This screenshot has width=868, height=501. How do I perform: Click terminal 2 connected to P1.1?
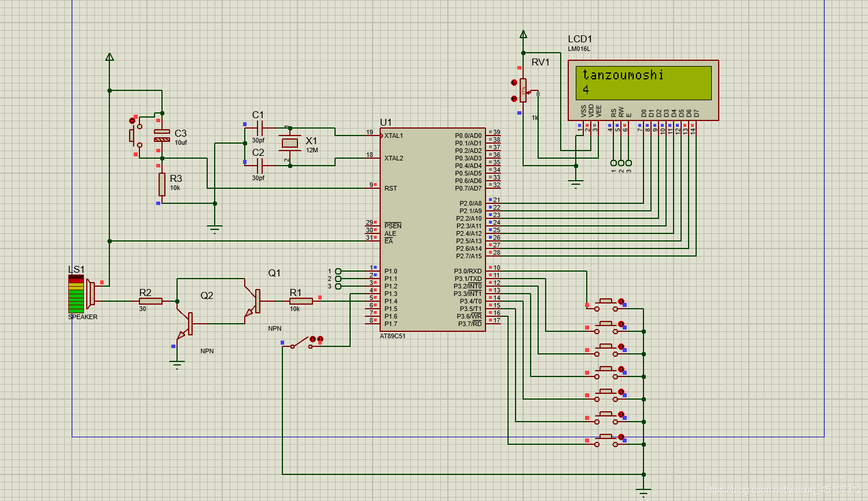tap(339, 279)
